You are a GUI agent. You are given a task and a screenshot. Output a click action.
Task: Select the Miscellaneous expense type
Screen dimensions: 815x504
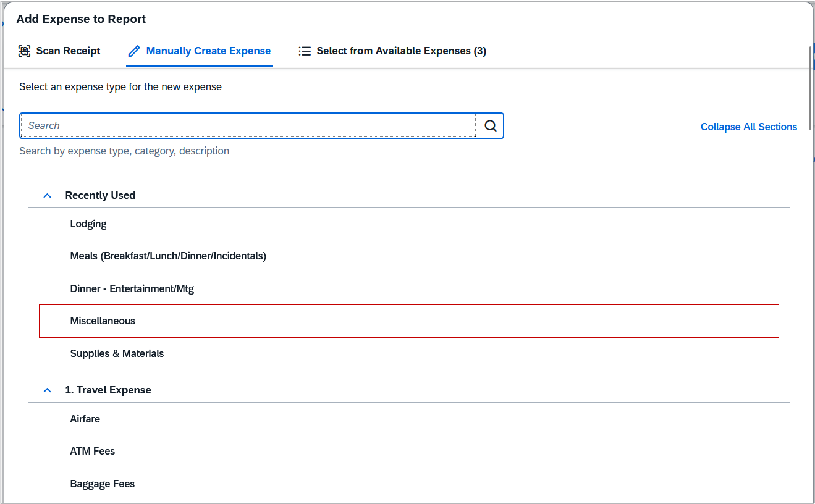coord(103,321)
